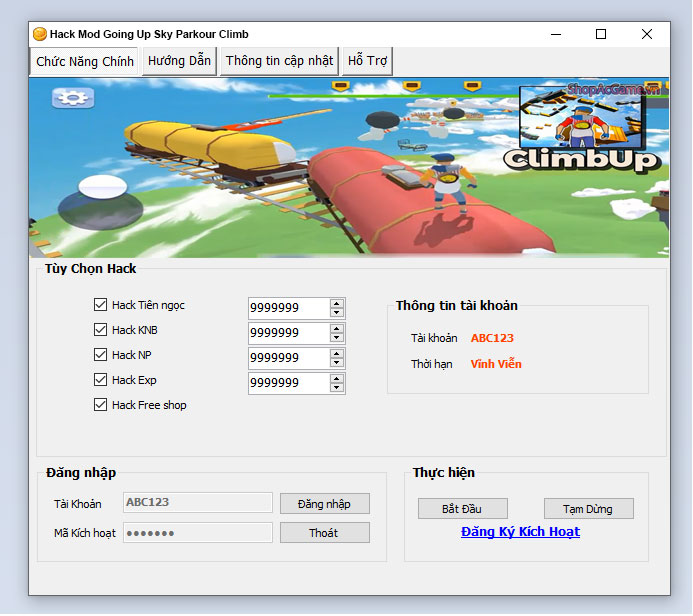Click the Mã Kích hoạt password field
The width and height of the screenshot is (693, 616).
[x=198, y=533]
